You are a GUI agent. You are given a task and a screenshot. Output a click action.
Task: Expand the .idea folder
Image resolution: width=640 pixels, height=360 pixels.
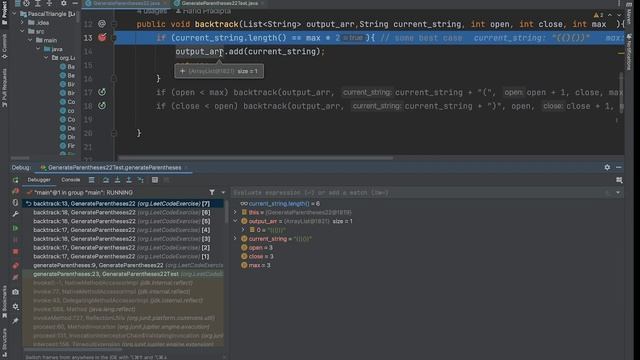[x=23, y=23]
